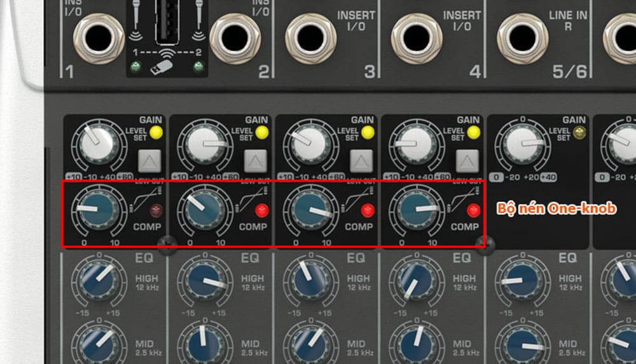Toggle the channel 1 LOW CUT button
Image resolution: width=636 pixels, height=364 pixels.
click(x=149, y=161)
